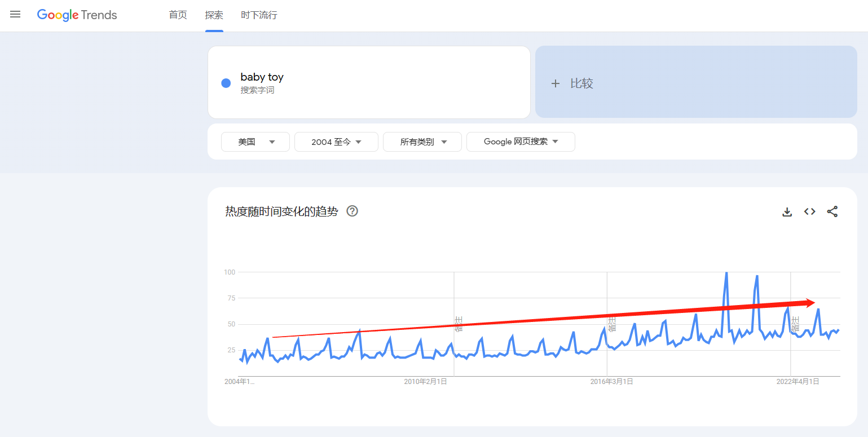Click the chart note marker near 2010
Screen dimensions: 868x437
point(459,324)
